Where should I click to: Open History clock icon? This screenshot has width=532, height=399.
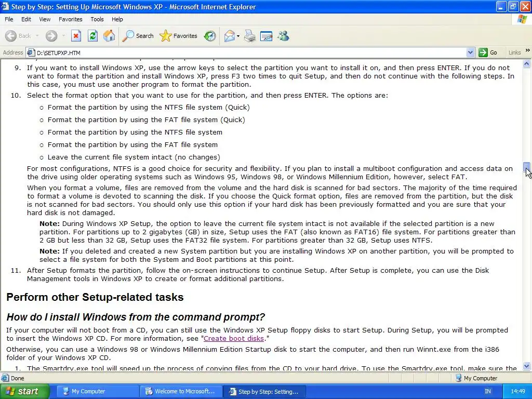(x=210, y=36)
